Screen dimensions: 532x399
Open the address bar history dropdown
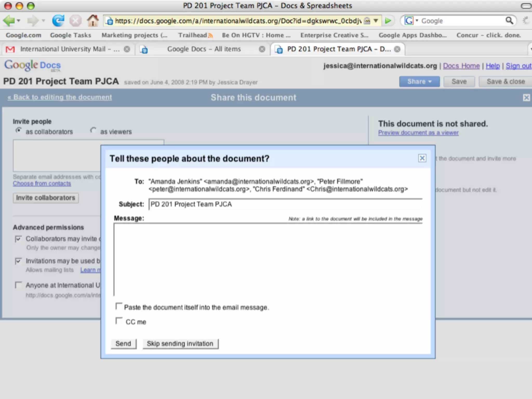(x=376, y=21)
